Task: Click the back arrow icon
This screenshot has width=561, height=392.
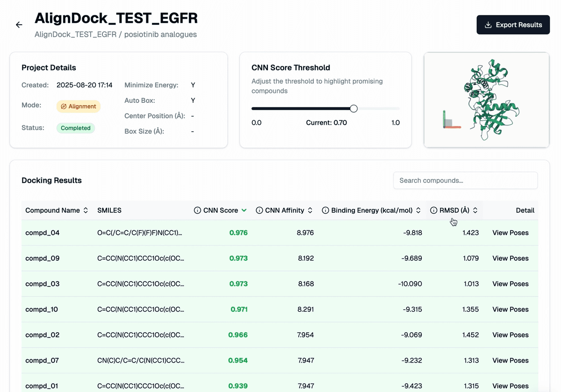Action: 19,25
